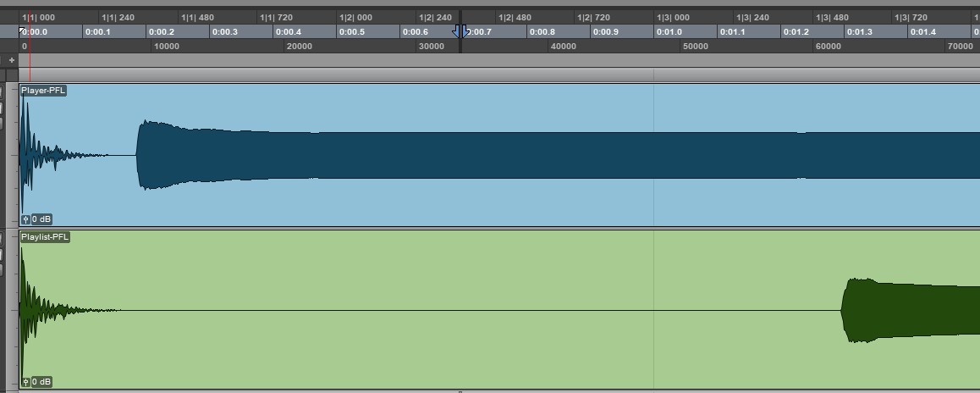Screen dimensions: 980x393
Task: Select the Player-PFL clip name label
Action: (x=43, y=91)
